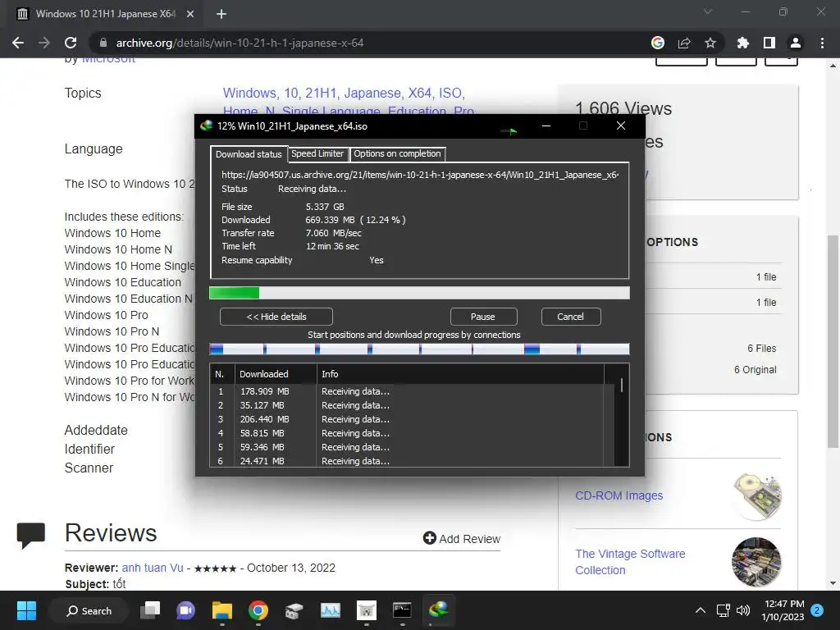Switch to the Speed Limiter tab
The image size is (840, 630).
point(317,153)
